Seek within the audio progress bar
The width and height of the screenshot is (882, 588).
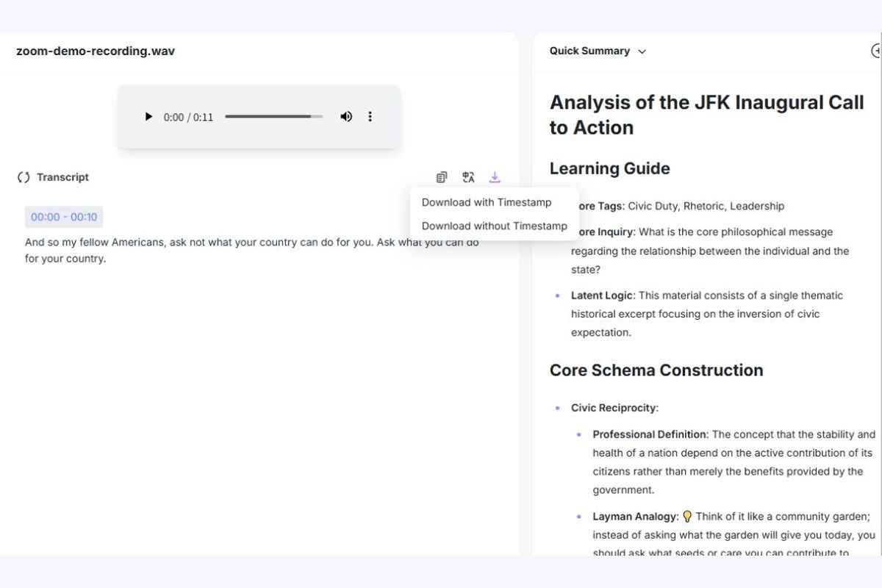273,116
